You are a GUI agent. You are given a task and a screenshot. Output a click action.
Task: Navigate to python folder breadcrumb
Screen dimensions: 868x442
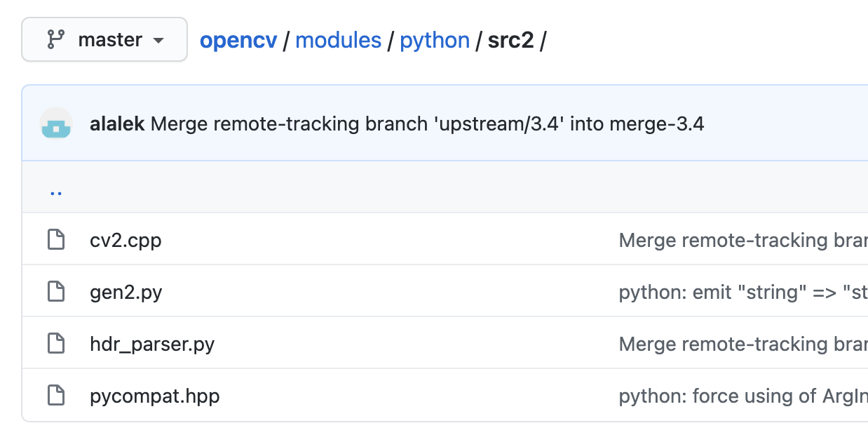(435, 40)
